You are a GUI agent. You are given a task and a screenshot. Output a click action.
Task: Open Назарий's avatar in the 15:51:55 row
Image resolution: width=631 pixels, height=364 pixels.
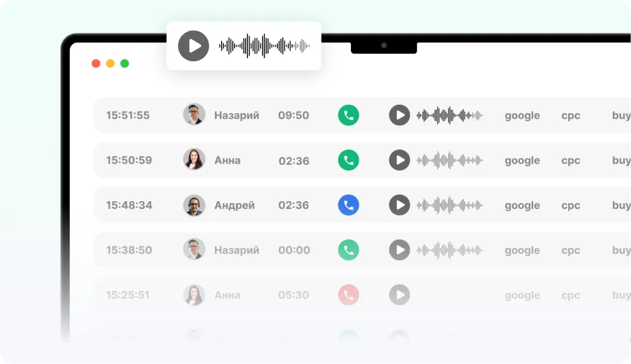coord(194,114)
